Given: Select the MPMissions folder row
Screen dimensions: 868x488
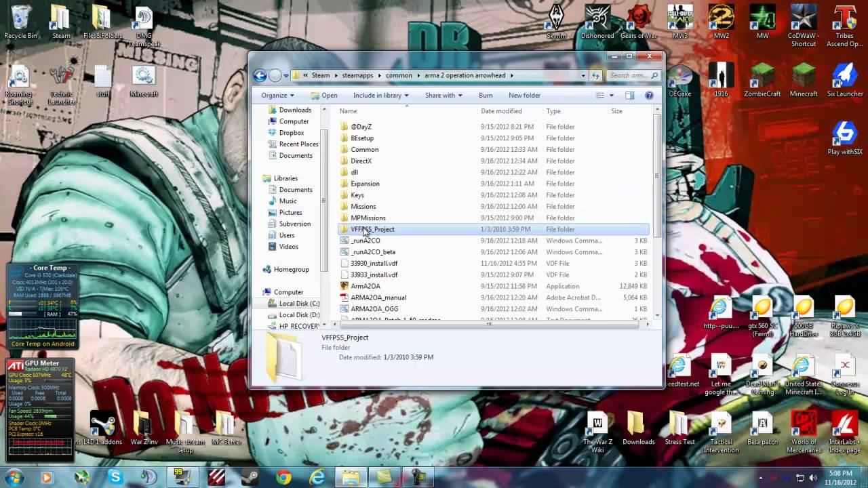Looking at the screenshot, I should [x=493, y=218].
